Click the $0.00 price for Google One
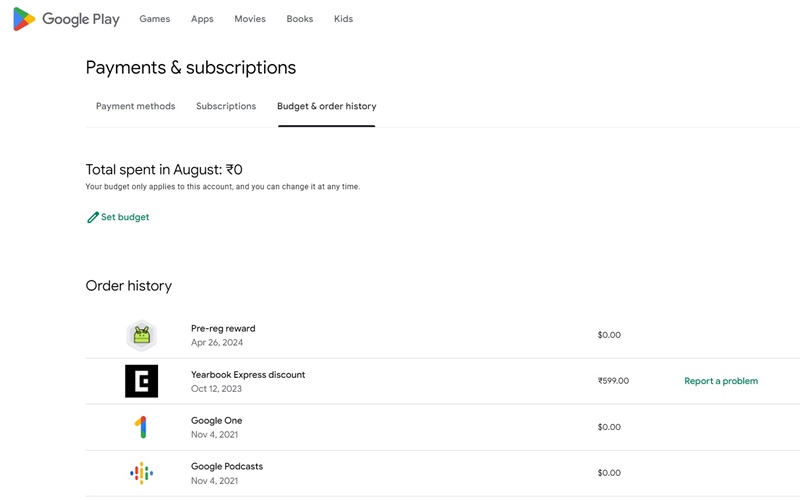The width and height of the screenshot is (800, 500). point(609,427)
